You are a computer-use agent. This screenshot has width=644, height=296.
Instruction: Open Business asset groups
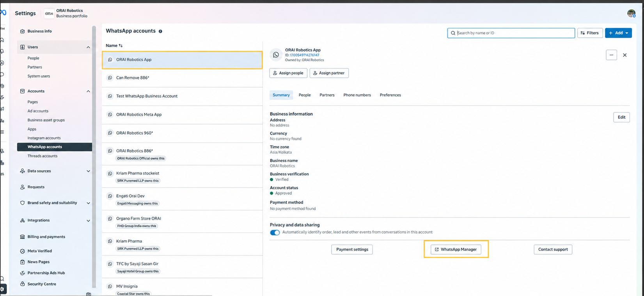[x=46, y=120]
